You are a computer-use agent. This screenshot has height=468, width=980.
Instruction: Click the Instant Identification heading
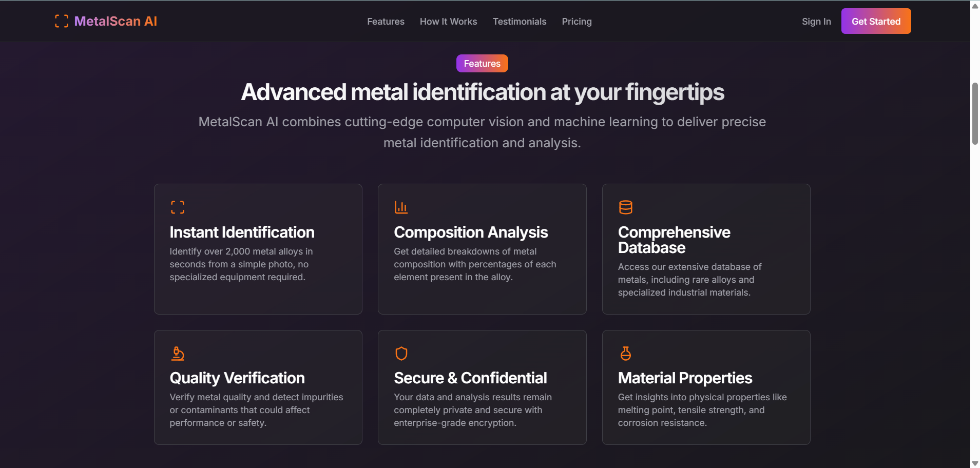pos(242,232)
